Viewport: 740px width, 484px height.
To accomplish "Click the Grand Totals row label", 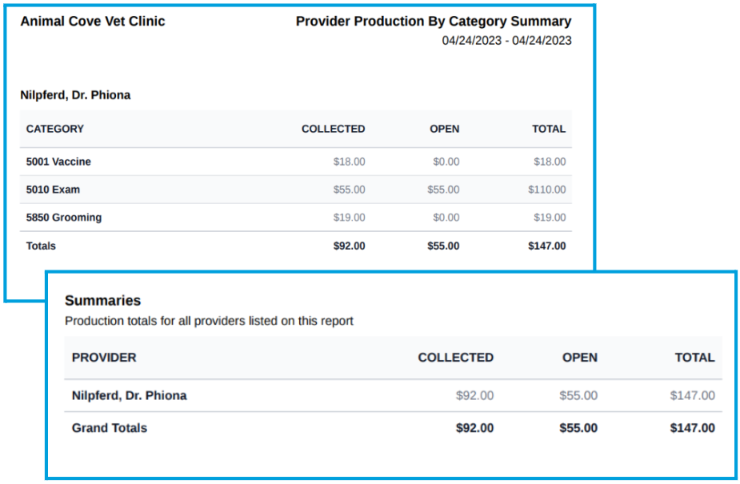I will pyautogui.click(x=109, y=428).
